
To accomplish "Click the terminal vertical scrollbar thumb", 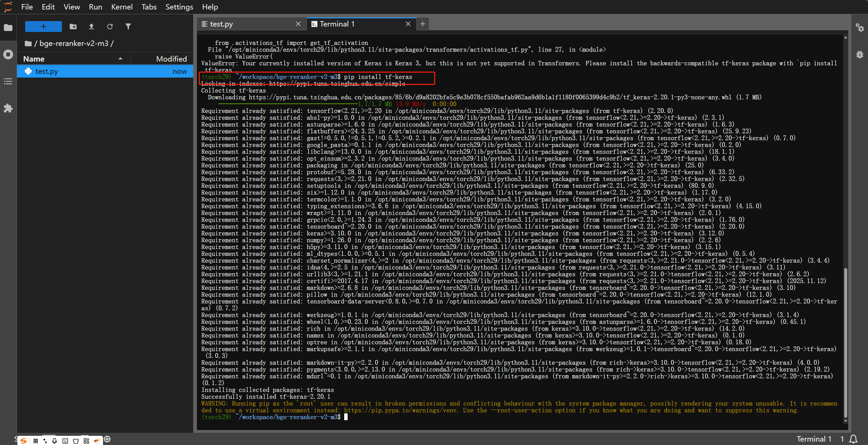I will [846, 343].
